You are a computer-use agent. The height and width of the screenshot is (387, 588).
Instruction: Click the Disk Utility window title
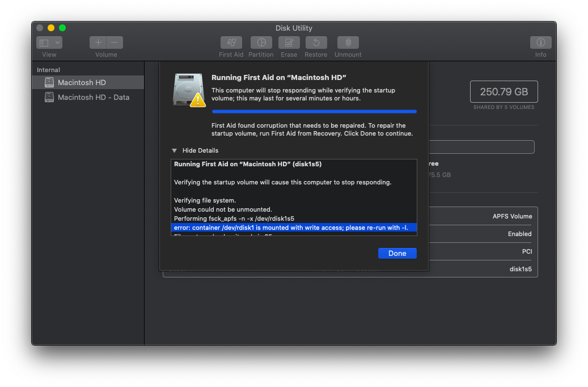click(x=294, y=28)
